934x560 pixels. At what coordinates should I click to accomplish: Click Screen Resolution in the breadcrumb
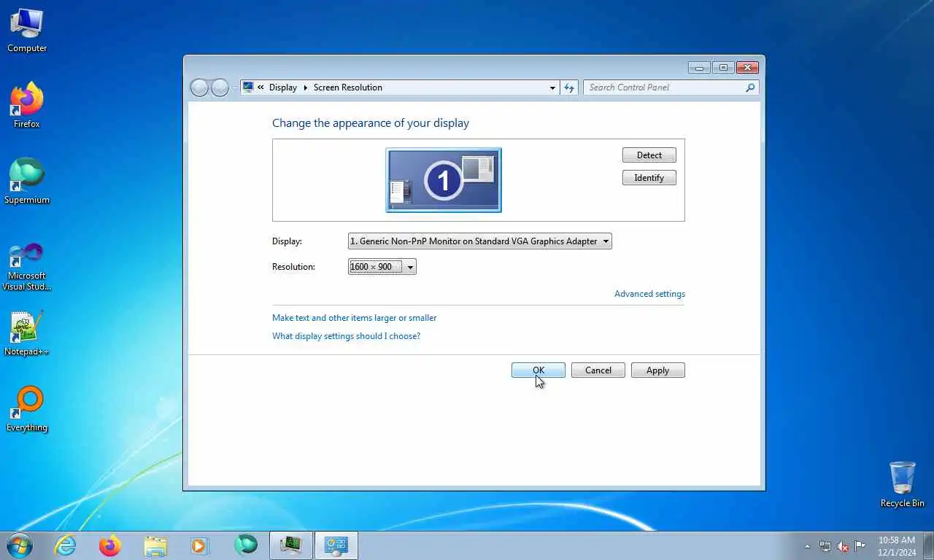coord(348,87)
